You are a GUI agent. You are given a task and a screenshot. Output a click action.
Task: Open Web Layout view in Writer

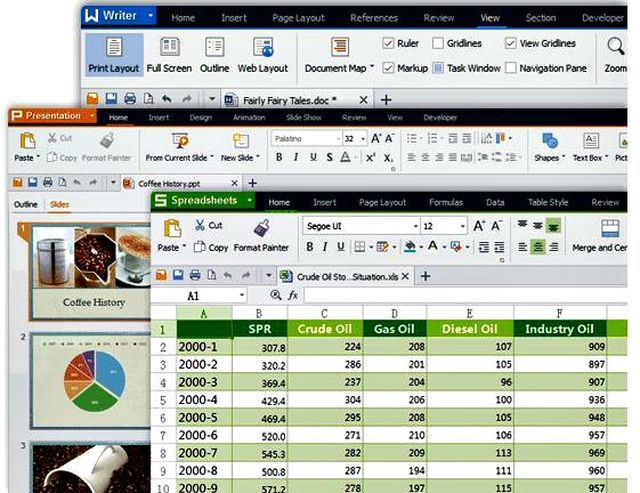tap(263, 55)
